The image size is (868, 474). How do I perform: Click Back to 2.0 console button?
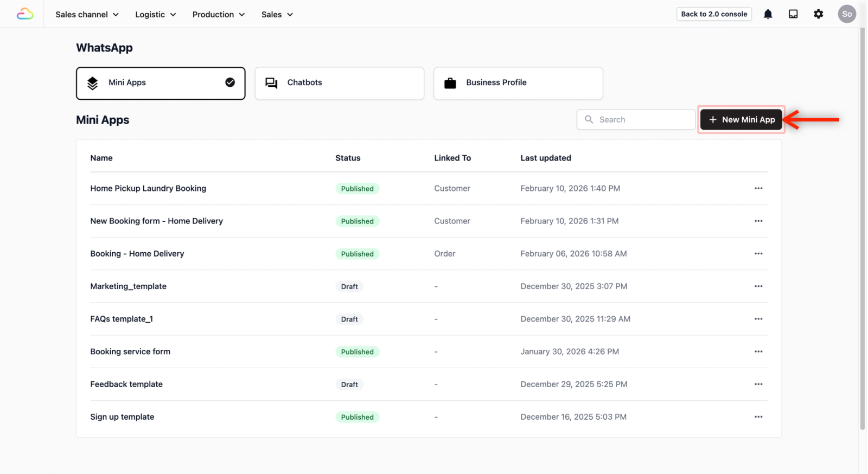[x=714, y=14]
